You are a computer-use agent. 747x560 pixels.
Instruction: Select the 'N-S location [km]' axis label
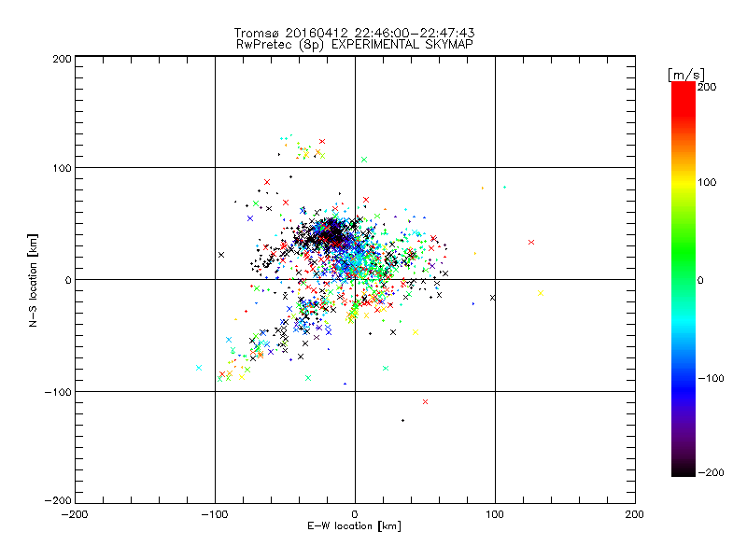coord(33,280)
